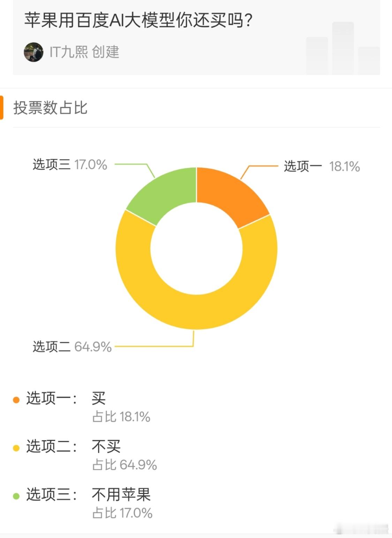
Task: Click the 投票数占比 section heading
Action: point(50,108)
